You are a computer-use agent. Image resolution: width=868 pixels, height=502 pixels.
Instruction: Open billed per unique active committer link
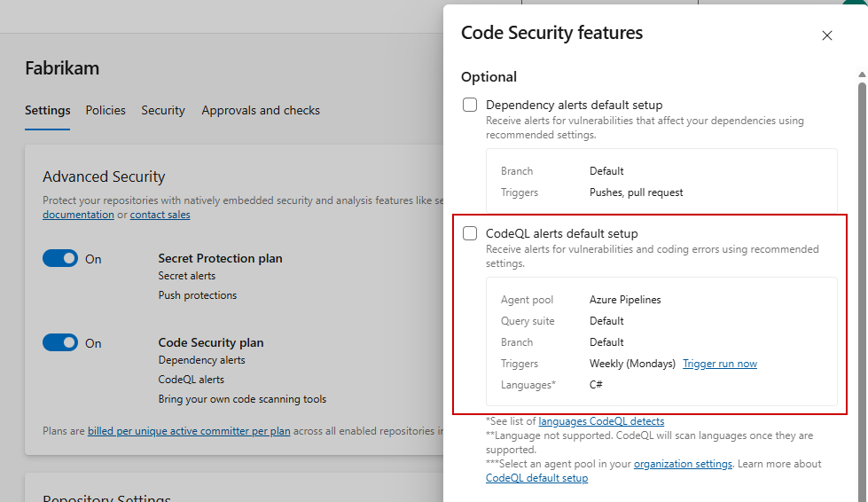pyautogui.click(x=189, y=431)
